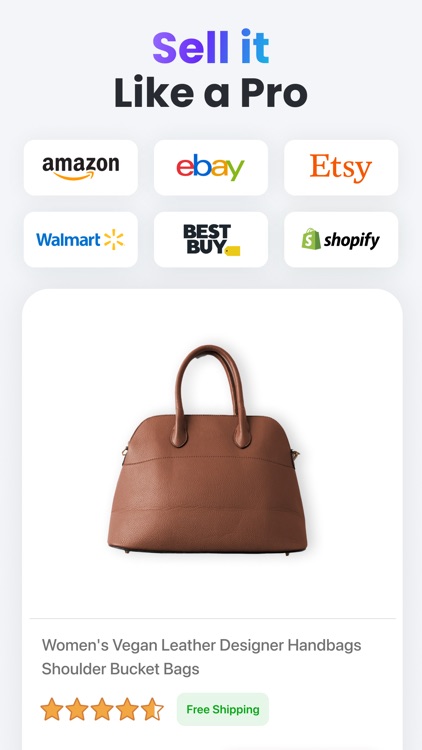Click the fourth rating star

127,709
